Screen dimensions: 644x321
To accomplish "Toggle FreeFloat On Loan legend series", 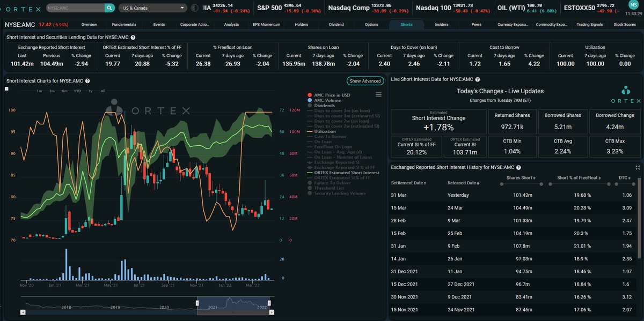I will pyautogui.click(x=330, y=147).
